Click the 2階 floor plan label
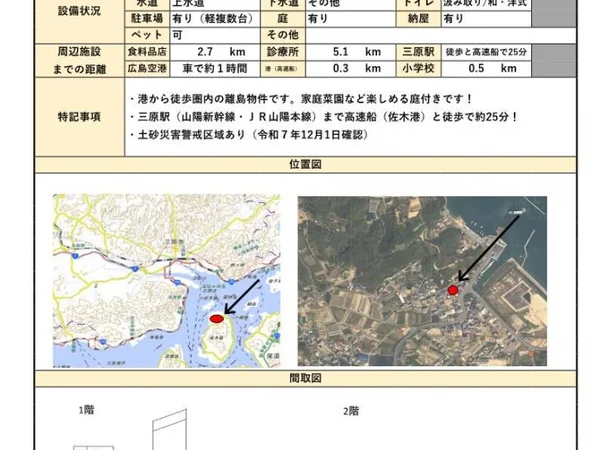This screenshot has height=450, width=600. point(351,411)
